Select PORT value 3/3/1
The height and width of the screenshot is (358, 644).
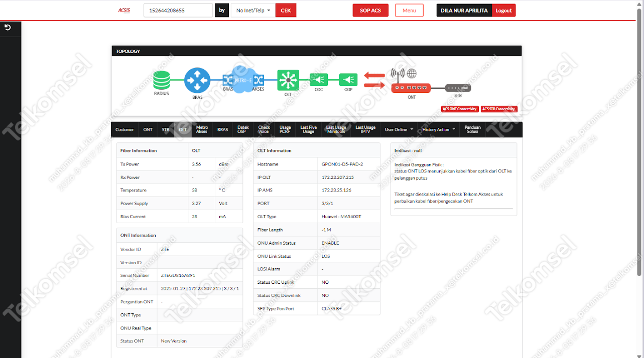[328, 204]
